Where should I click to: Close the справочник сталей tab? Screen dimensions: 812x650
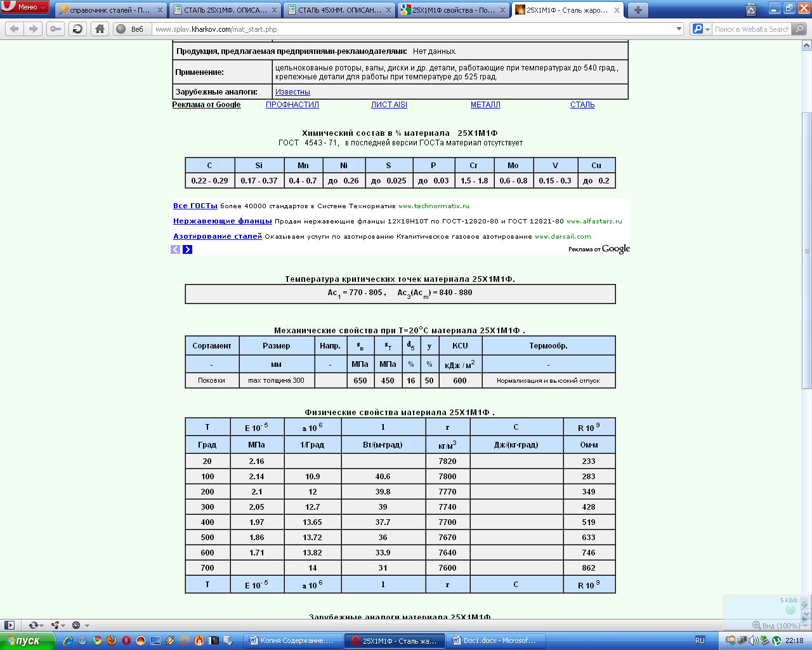point(160,10)
